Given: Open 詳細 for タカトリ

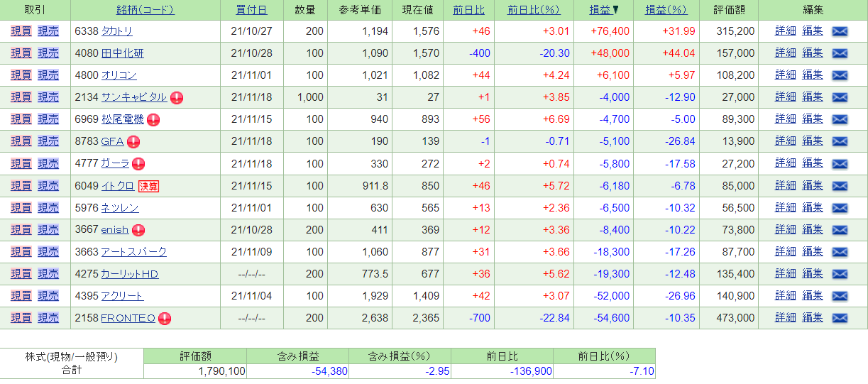Looking at the screenshot, I should tap(786, 31).
